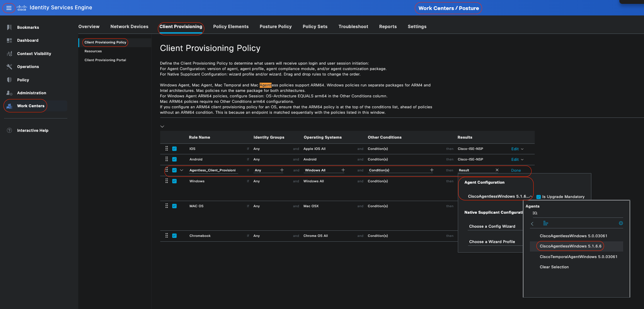
Task: Click the Agentless rule name input field
Action: 213,170
